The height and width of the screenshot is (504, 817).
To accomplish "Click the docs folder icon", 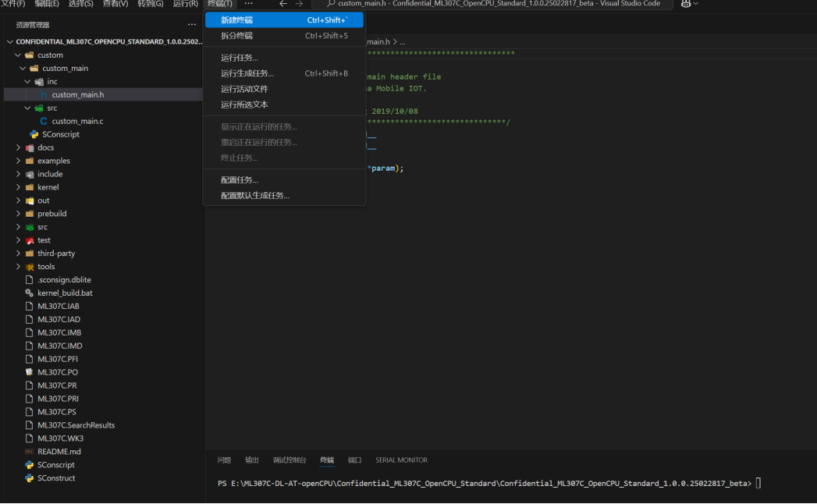I will coord(30,147).
